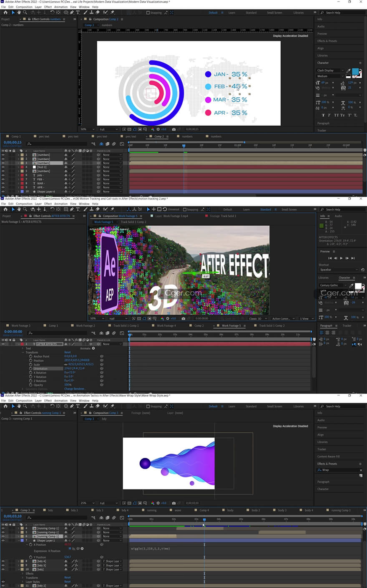Viewport: 367px width, 588px height.
Task: Click eyedropper in middle window Character panel
Action: (351, 285)
